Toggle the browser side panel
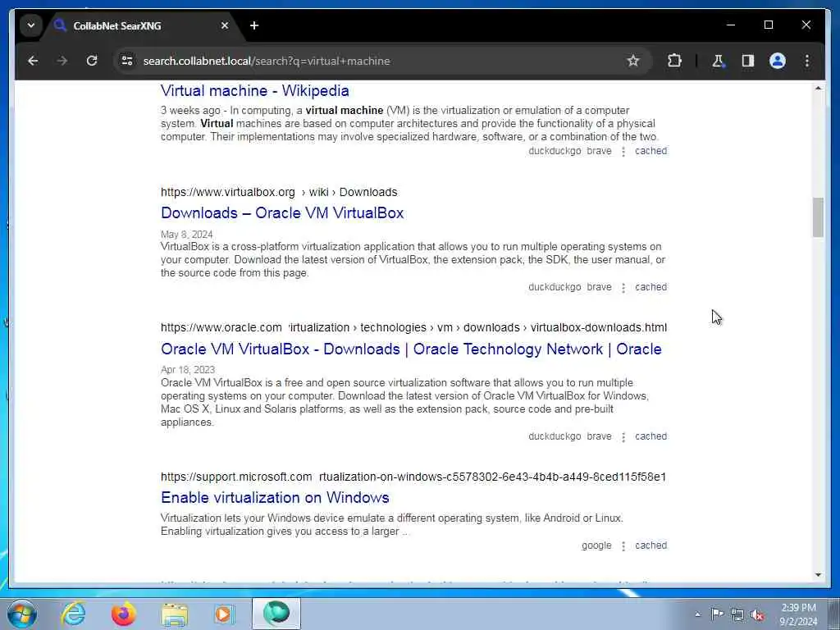840x630 pixels. [x=748, y=61]
